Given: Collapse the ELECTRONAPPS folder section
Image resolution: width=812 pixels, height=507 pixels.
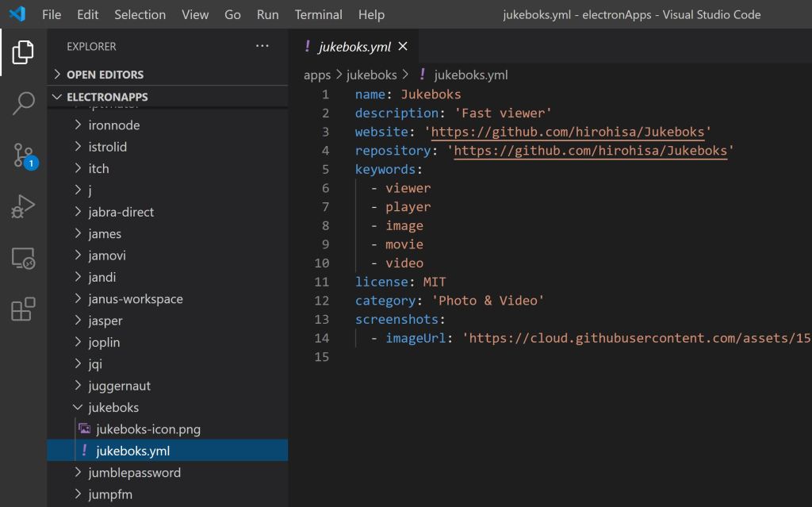Looking at the screenshot, I should coord(106,97).
